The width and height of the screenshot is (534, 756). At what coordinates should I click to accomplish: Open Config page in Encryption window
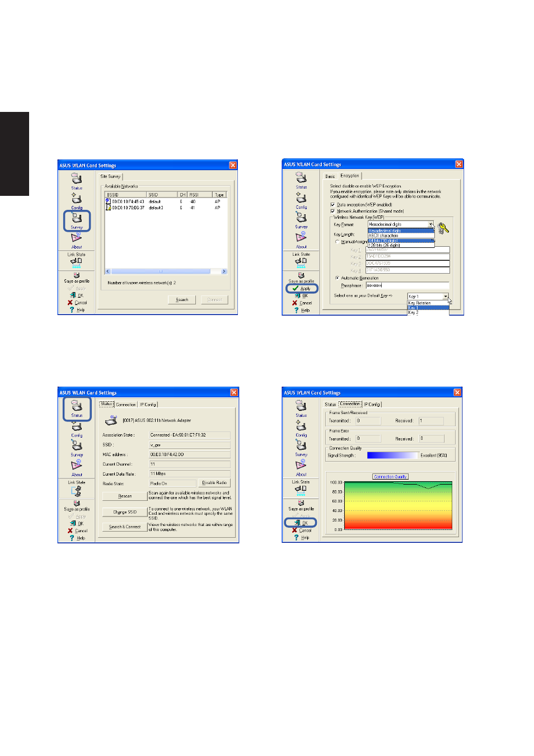pos(301,200)
